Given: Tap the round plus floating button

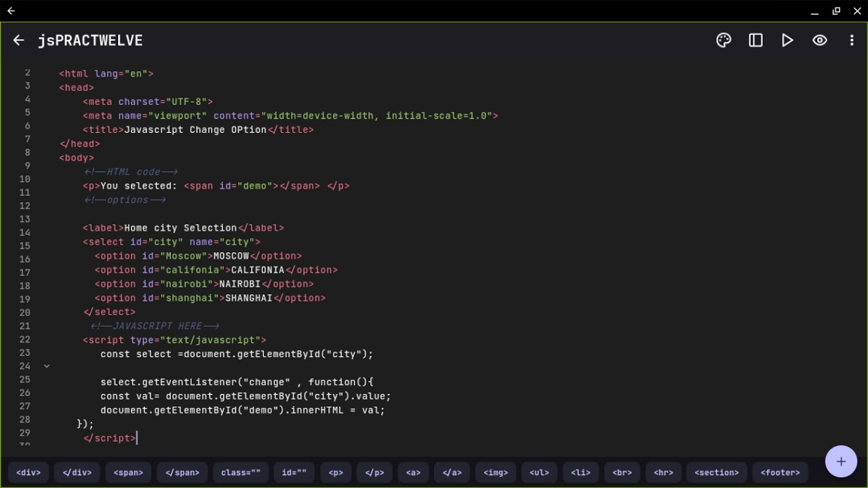Looking at the screenshot, I should tap(841, 462).
